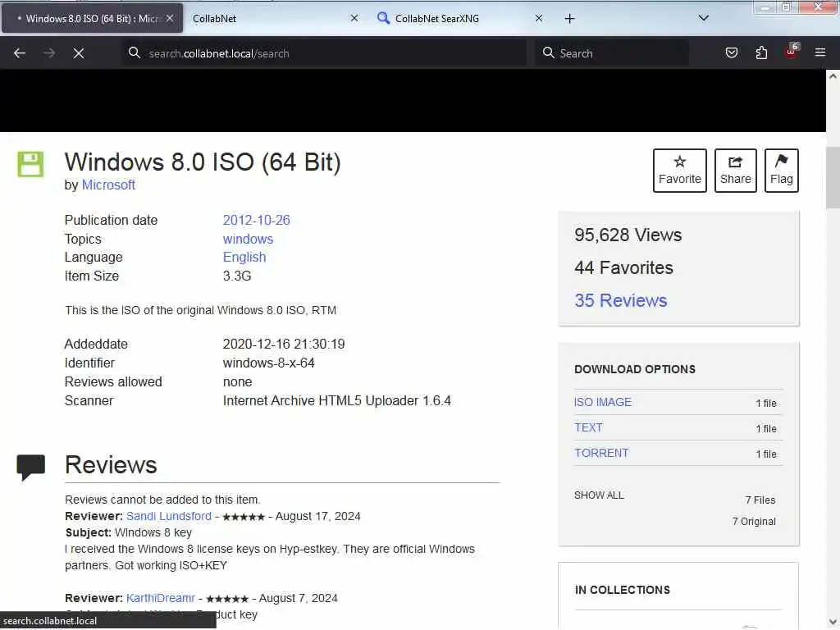This screenshot has width=840, height=630.
Task: Click the Addeddate value 2020-12-16 21:30:19
Action: [x=283, y=344]
